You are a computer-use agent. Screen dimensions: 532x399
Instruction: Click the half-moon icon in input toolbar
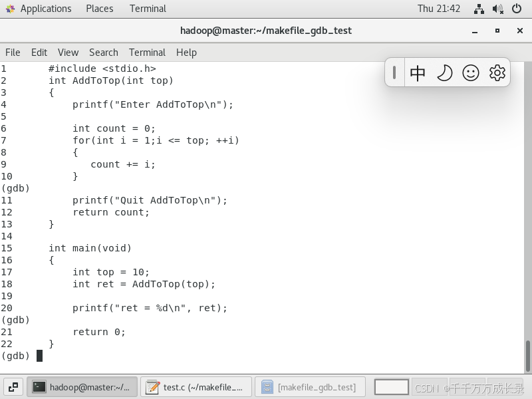pyautogui.click(x=444, y=73)
